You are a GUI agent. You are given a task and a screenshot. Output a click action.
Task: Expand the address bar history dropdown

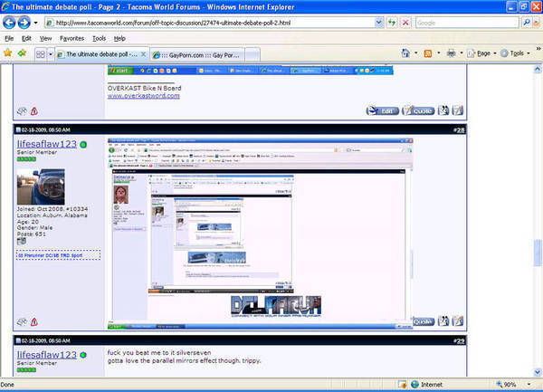pos(379,23)
